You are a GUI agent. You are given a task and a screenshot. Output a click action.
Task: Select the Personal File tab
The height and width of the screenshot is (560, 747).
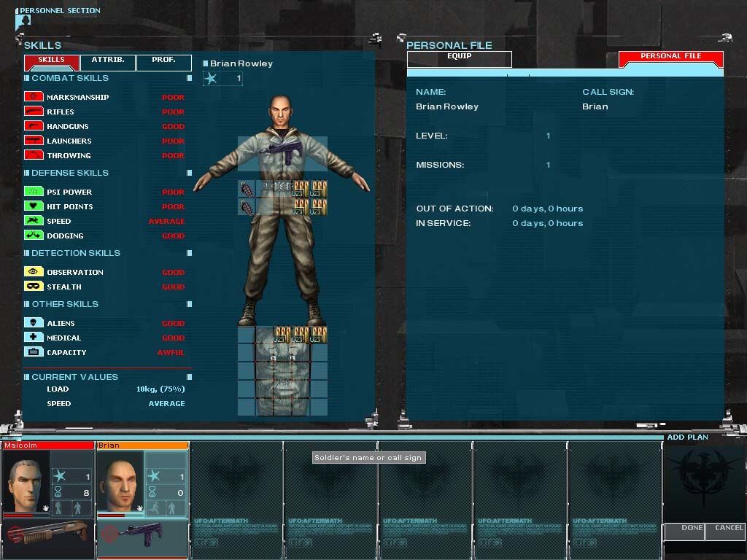click(671, 59)
